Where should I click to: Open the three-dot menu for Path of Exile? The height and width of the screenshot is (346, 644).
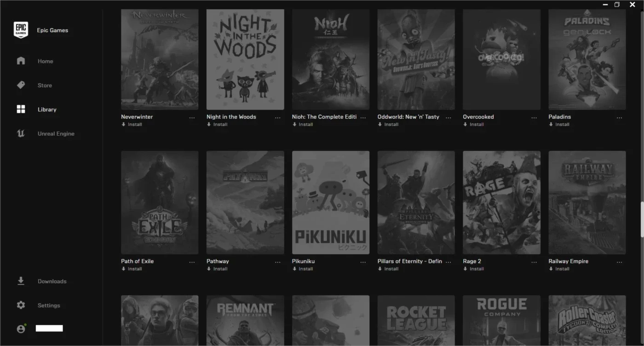coord(192,262)
